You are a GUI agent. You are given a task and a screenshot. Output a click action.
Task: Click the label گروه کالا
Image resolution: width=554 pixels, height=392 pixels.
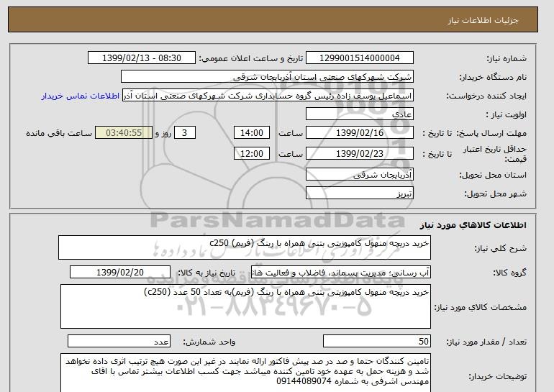(x=509, y=273)
